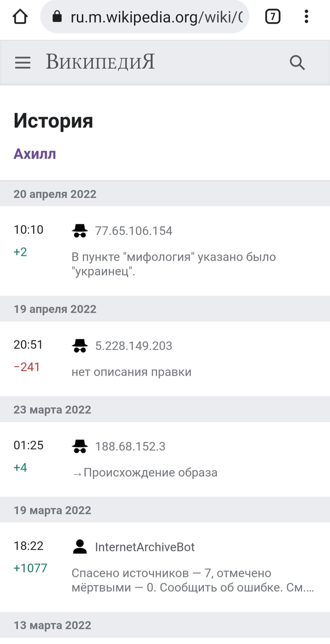Viewport: 330px width, 644px height.
Task: Tap user icon beside InternetArchiveBot
Action: [x=80, y=547]
